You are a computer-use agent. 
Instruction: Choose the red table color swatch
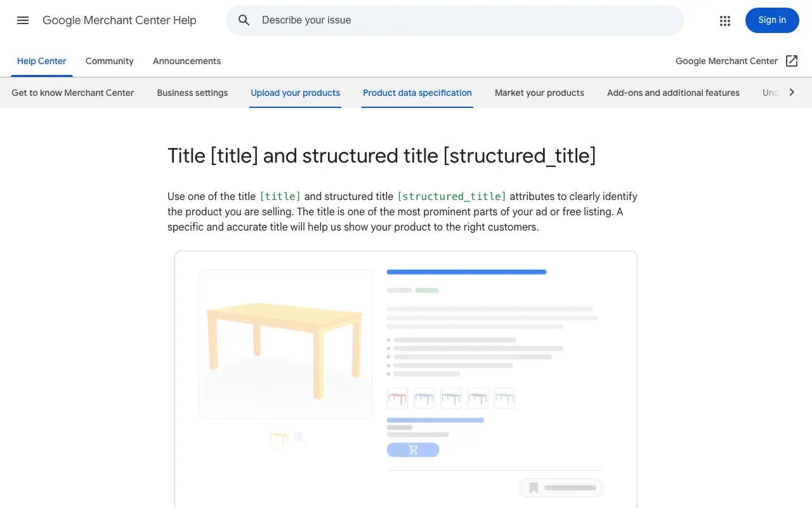click(397, 398)
